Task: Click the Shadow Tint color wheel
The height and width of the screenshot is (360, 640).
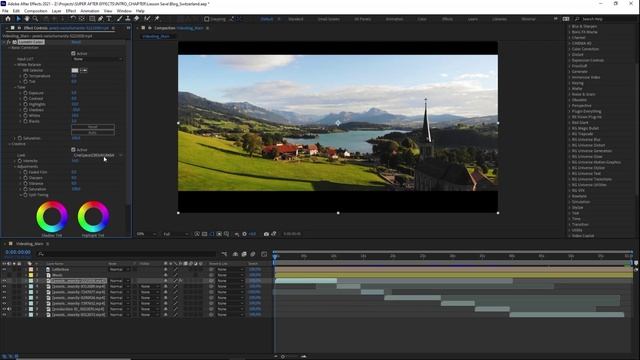Action: click(x=52, y=217)
